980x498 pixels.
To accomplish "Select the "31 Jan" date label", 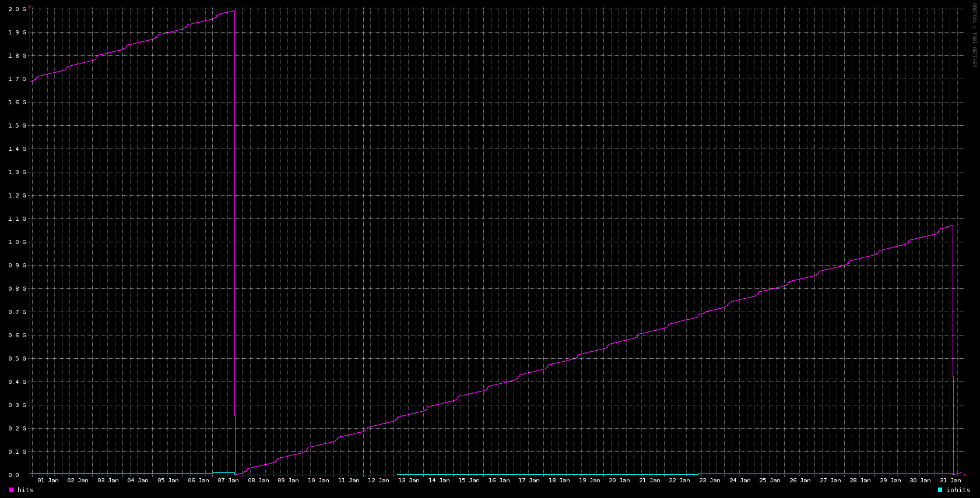I will pos(950,481).
